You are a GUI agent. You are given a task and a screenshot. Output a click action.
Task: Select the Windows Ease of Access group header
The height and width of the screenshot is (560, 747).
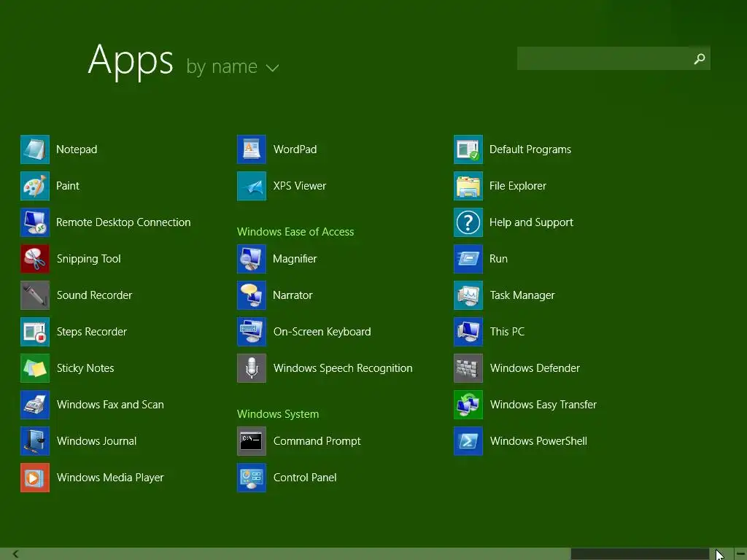coord(295,232)
